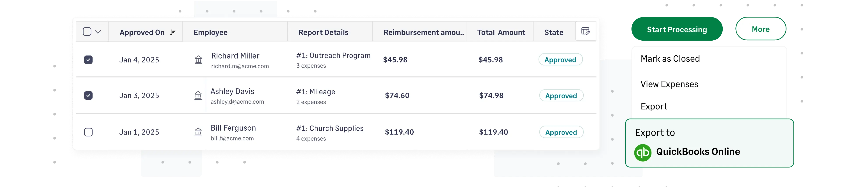Screen dimensions: 868x187
Task: Expand the Export to submenu
Action: coord(655,132)
